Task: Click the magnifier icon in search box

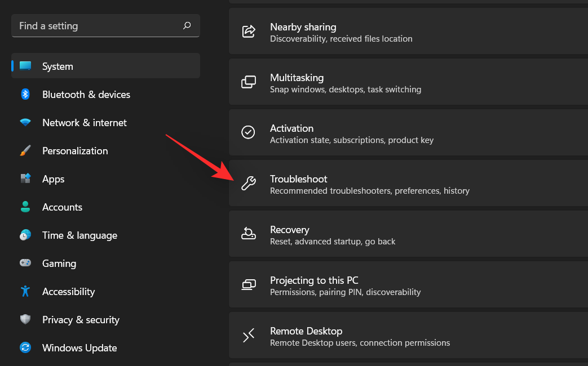Action: tap(187, 25)
